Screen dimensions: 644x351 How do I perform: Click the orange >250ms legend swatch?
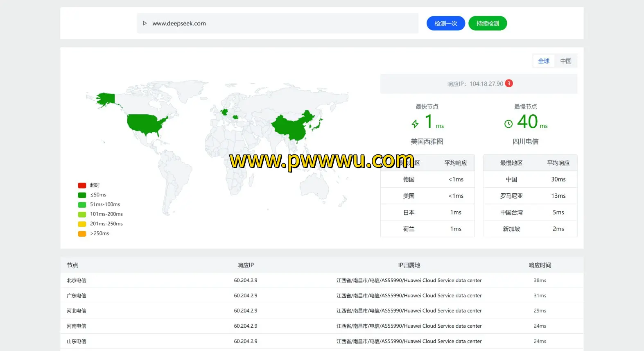pos(82,234)
